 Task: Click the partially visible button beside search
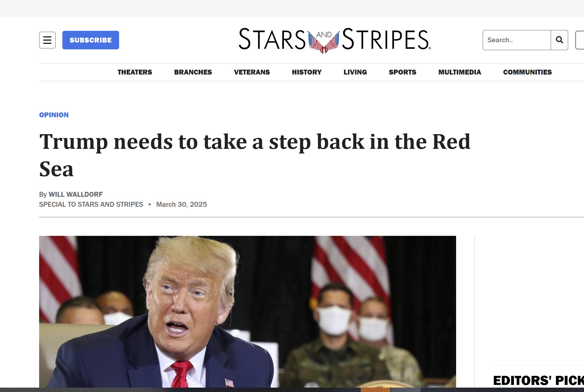coord(580,40)
